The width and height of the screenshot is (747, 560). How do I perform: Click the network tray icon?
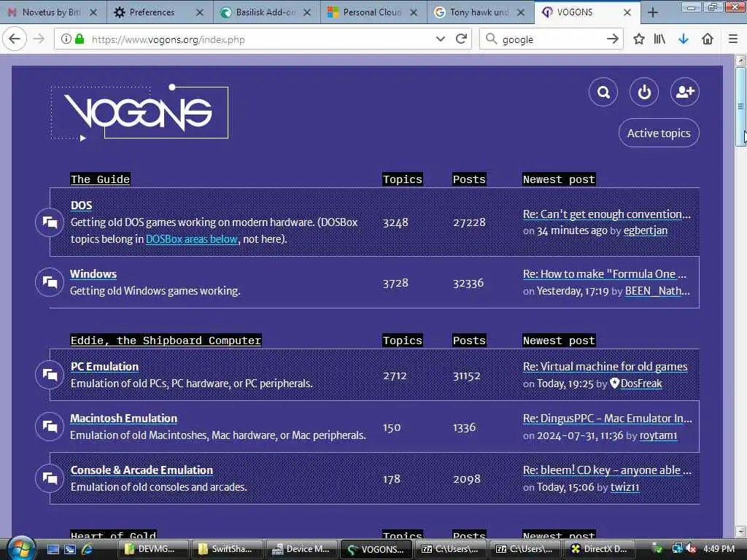click(x=677, y=549)
